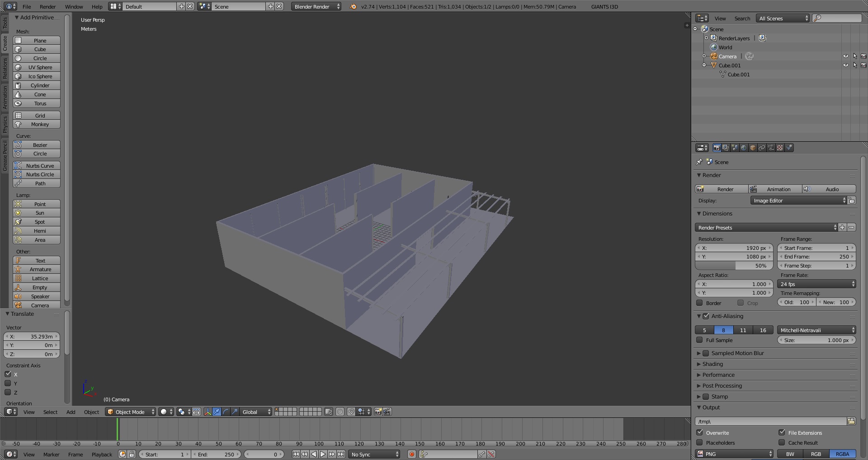Open the Select menu in viewport header
This screenshot has height=460, width=868.
pos(50,412)
